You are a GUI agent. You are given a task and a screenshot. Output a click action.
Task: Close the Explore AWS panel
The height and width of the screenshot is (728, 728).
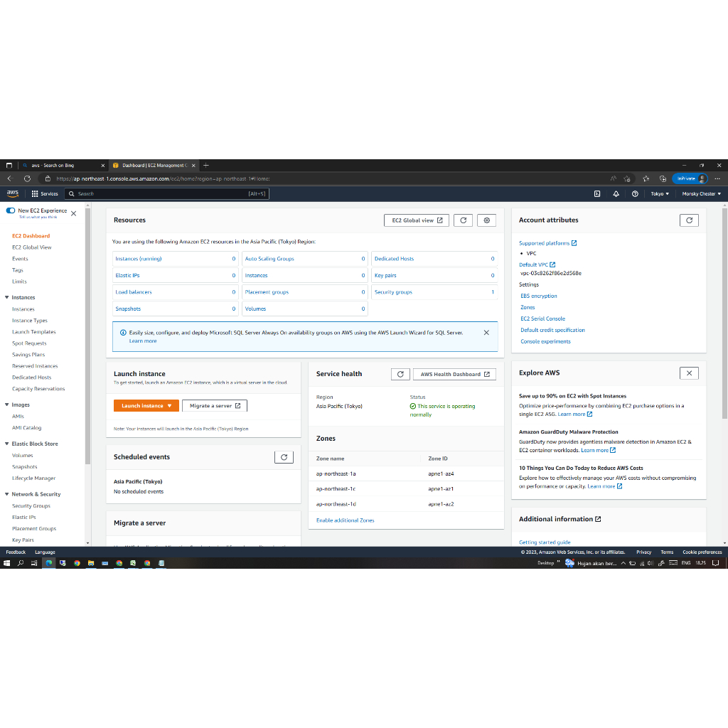point(689,373)
